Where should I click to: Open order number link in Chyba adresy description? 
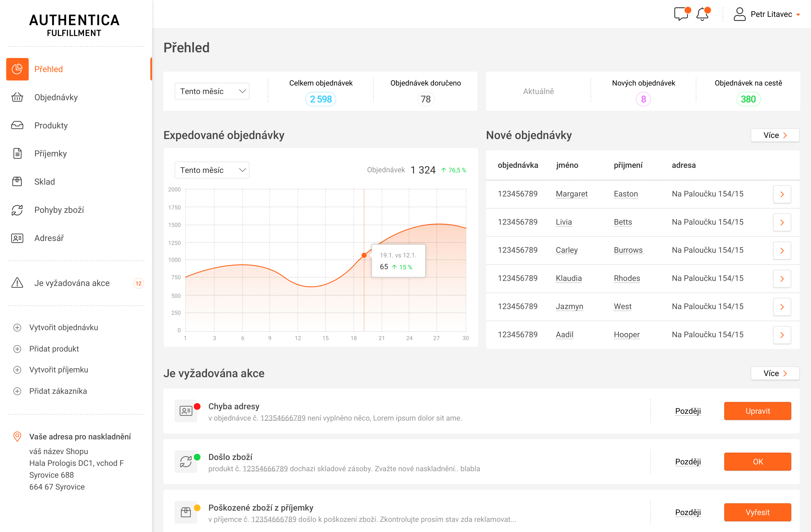pos(283,418)
